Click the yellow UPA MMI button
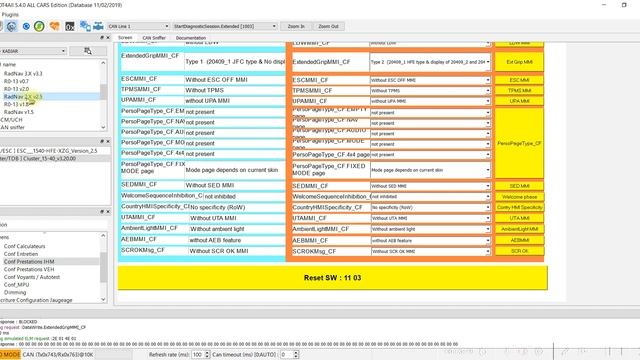This screenshot has height=360, width=640. (x=519, y=101)
